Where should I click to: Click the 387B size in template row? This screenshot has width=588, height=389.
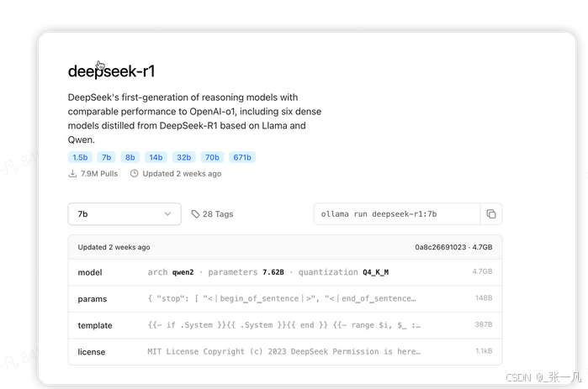coord(484,324)
